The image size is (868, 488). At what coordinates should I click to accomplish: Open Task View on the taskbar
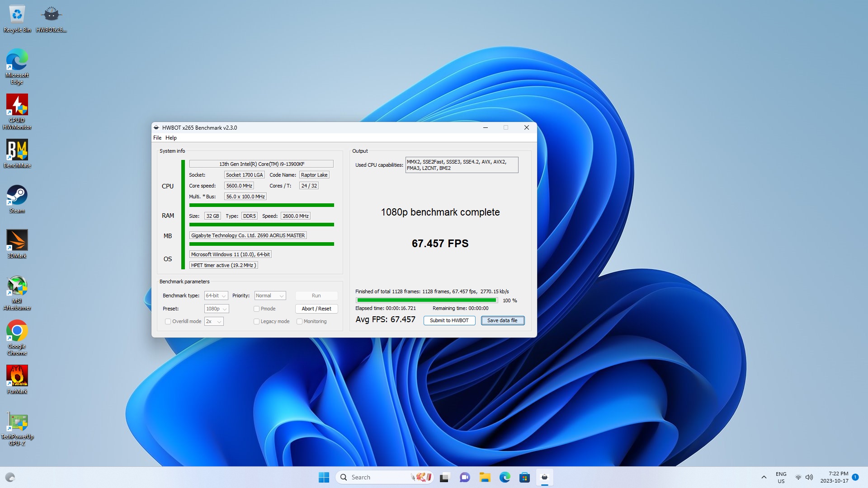pyautogui.click(x=444, y=477)
